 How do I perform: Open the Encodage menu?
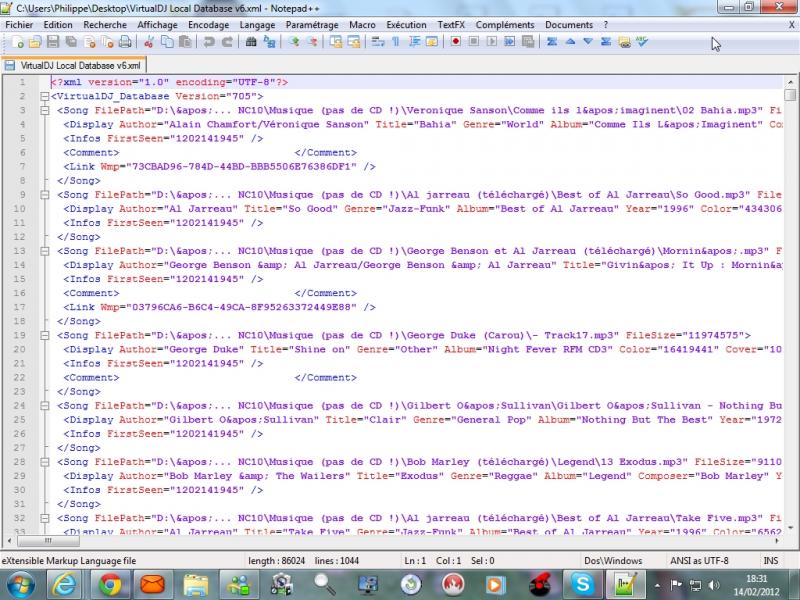[208, 24]
